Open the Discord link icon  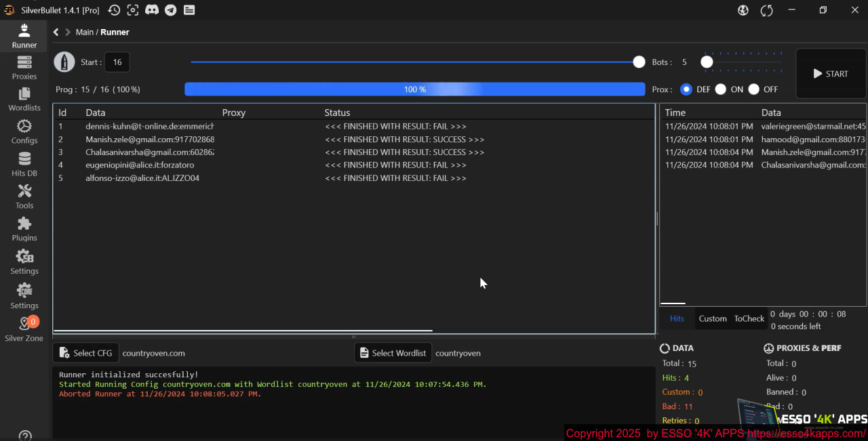152,10
